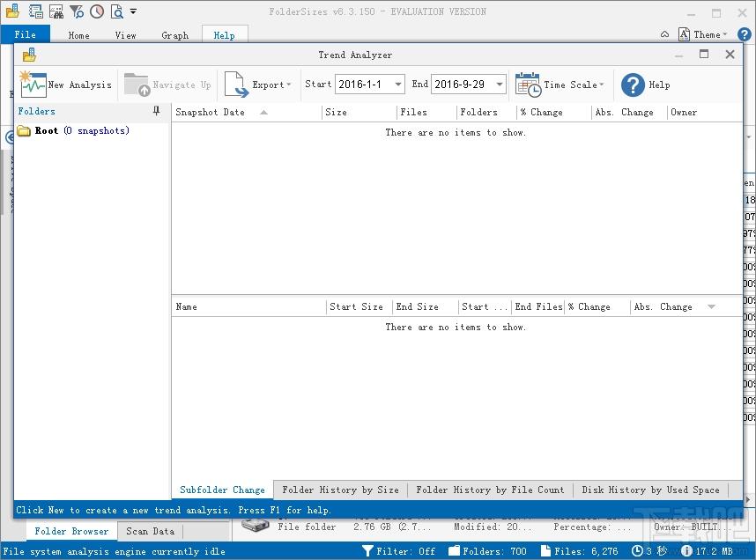Image resolution: width=756 pixels, height=560 pixels.
Task: Click FolderSizes app icon in title bar
Action: [13, 11]
